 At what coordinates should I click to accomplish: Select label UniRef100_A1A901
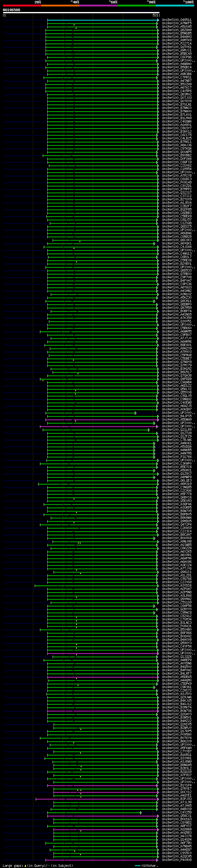click(177, 125)
